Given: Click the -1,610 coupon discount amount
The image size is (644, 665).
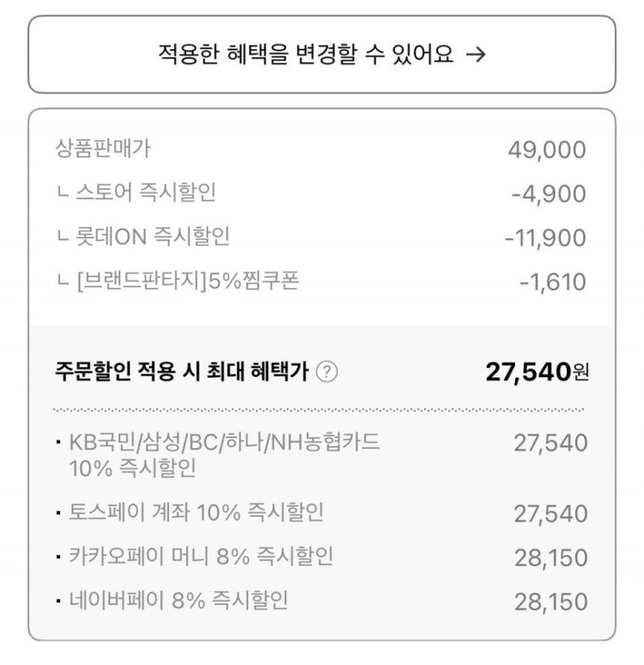Looking at the screenshot, I should tap(552, 282).
